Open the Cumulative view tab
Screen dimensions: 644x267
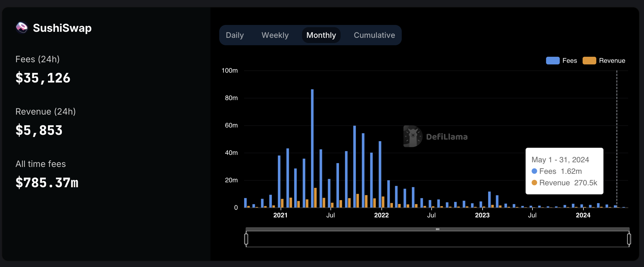coord(374,35)
